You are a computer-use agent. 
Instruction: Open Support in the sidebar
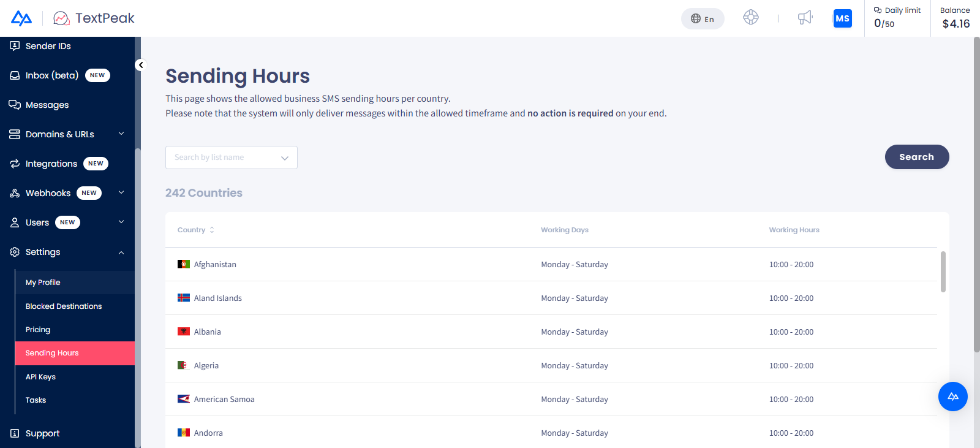tap(43, 433)
